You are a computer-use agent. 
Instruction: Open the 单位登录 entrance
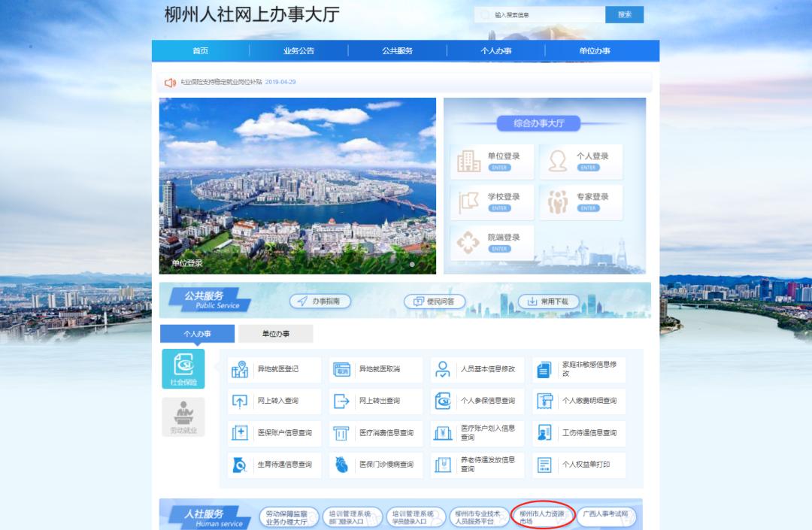point(493,160)
